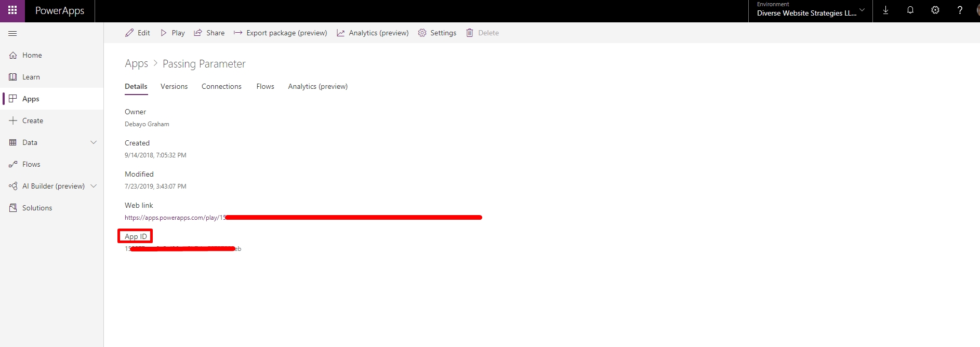Click the Passing Parameter page title
The width and height of the screenshot is (980, 347).
(204, 64)
